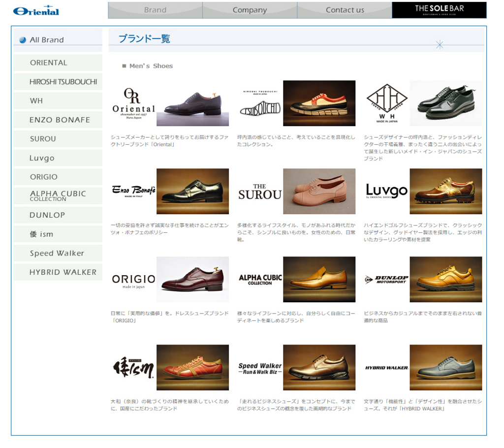This screenshot has width=504, height=448.
Task: Select WH in the sidebar
Action: pyautogui.click(x=58, y=100)
